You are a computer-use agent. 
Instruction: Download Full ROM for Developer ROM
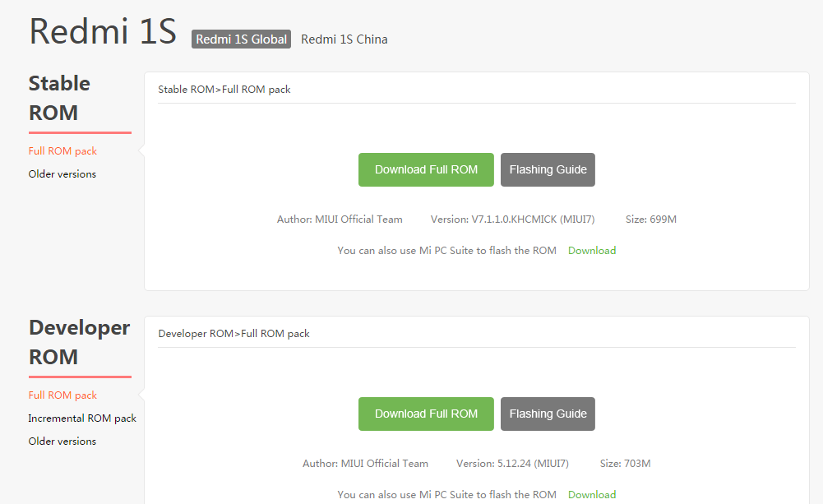[x=426, y=414]
